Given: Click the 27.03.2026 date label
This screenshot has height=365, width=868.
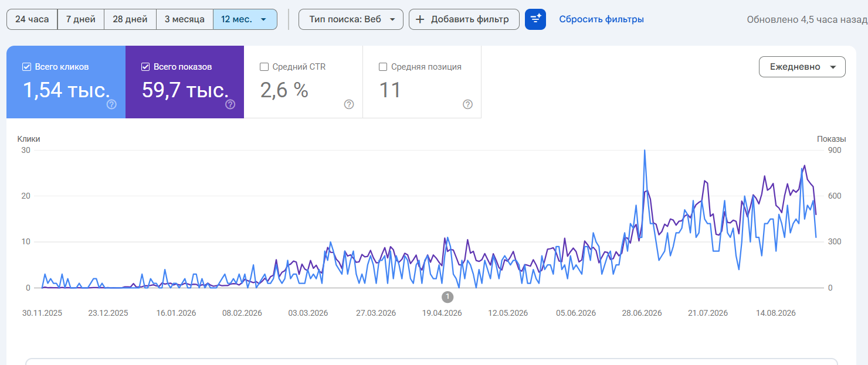Looking at the screenshot, I should point(376,313).
